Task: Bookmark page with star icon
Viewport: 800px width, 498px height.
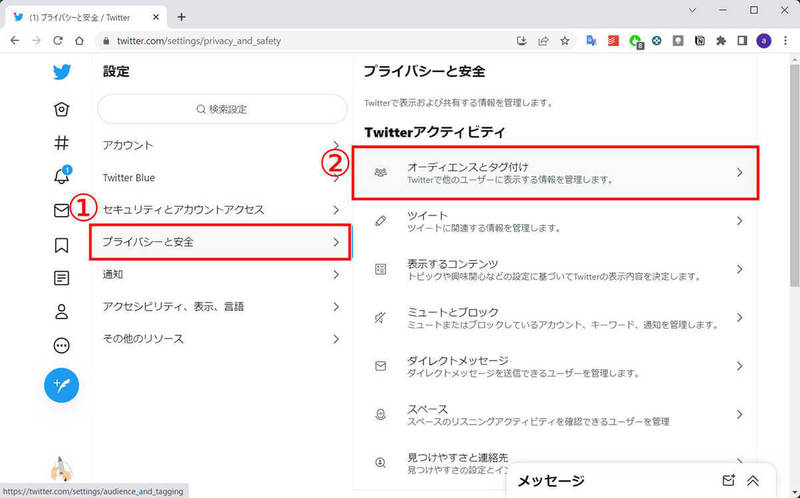Action: [x=564, y=41]
